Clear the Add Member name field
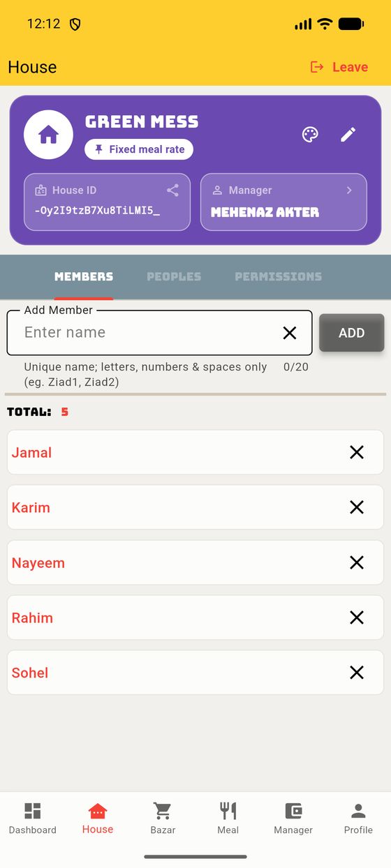Viewport: 391px width, 868px height. [x=290, y=333]
